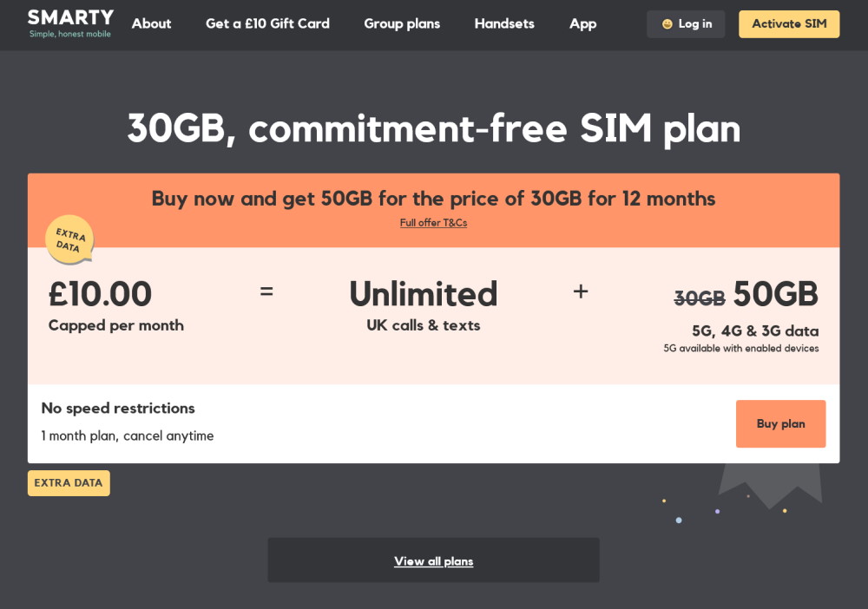Click the £10.00 price text
This screenshot has height=609, width=868.
[101, 294]
